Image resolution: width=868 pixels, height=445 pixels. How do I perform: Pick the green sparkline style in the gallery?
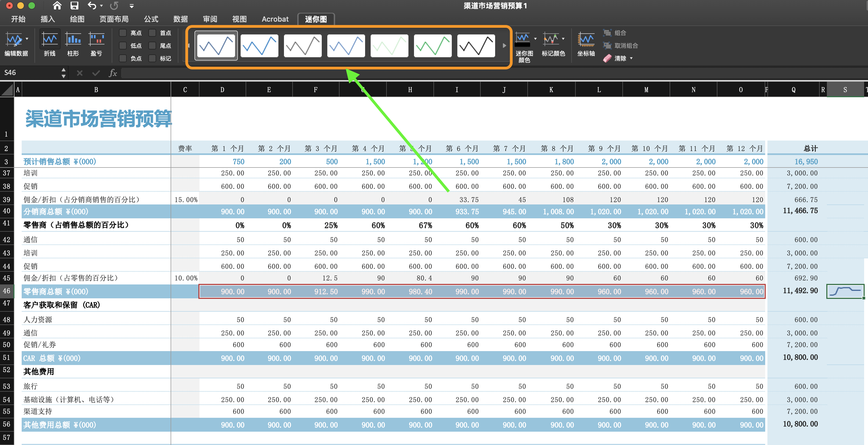[x=432, y=46]
